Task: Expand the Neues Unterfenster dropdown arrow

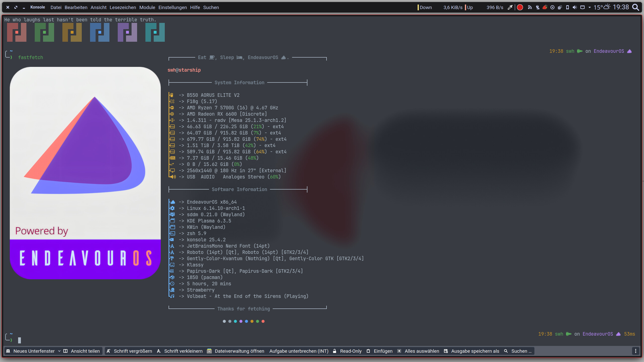Action: pyautogui.click(x=59, y=351)
